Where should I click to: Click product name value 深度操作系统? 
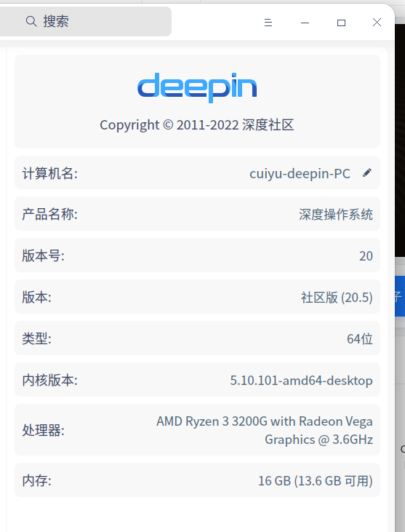click(x=336, y=215)
